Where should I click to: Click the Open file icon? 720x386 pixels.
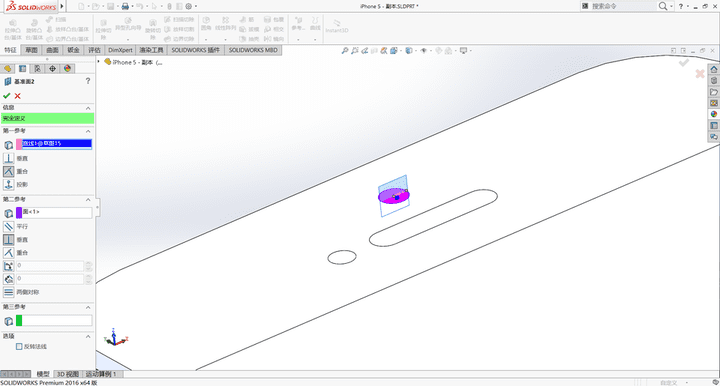(95, 6)
